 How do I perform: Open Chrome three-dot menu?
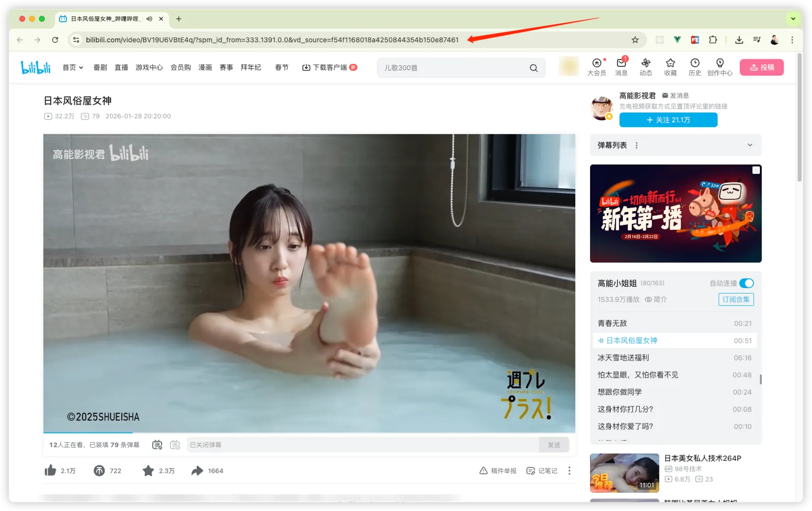(792, 40)
